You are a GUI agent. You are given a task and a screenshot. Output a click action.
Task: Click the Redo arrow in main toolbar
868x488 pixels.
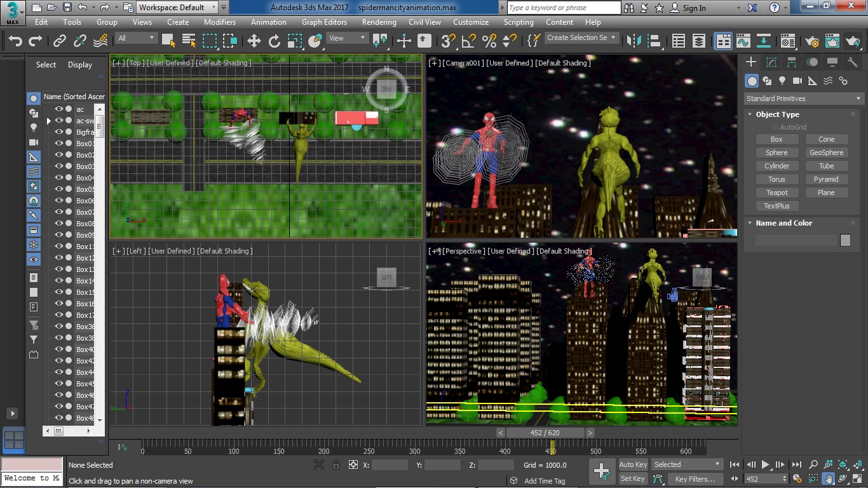click(x=36, y=41)
